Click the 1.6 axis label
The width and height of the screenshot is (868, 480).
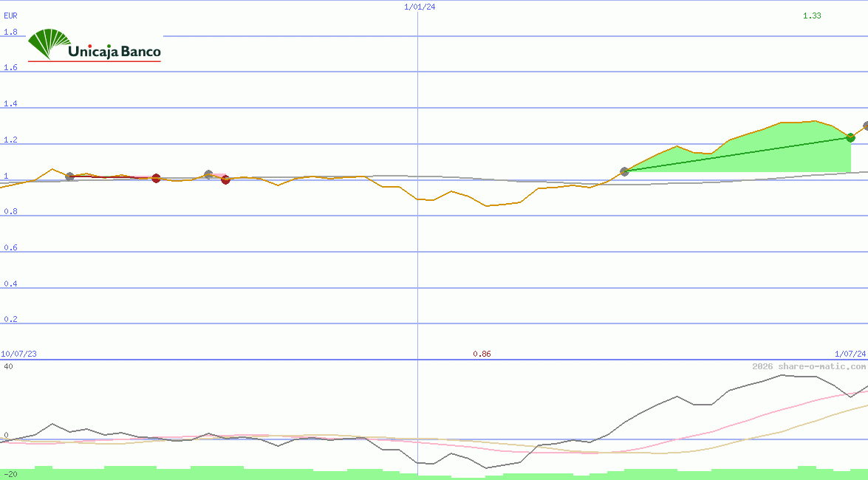pos(10,67)
